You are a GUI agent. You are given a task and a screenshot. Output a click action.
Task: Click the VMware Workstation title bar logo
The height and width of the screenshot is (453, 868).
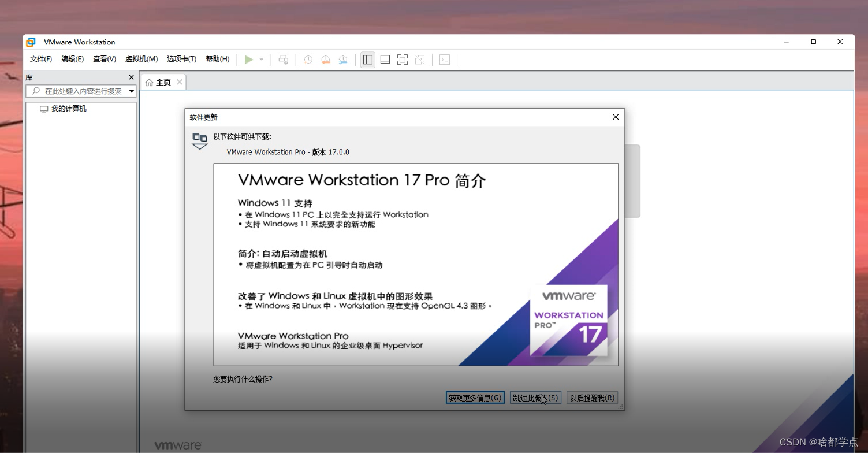[31, 42]
